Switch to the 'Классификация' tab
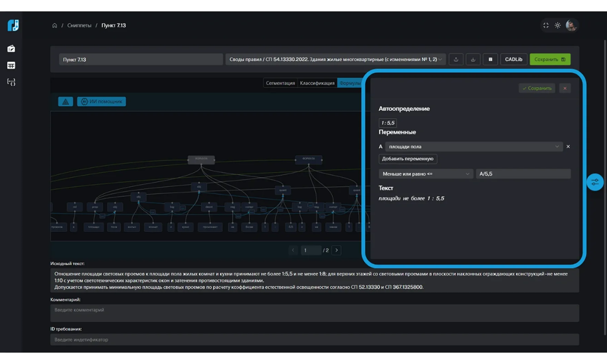 pyautogui.click(x=317, y=83)
